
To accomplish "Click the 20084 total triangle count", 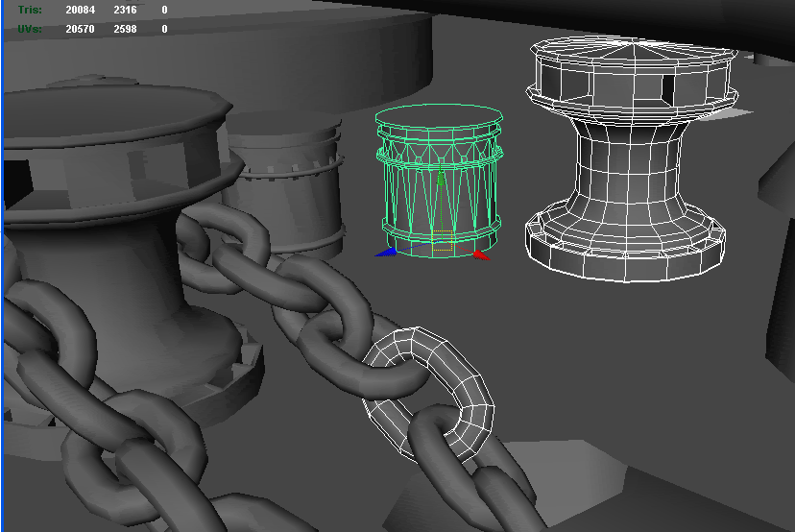I will coord(80,10).
